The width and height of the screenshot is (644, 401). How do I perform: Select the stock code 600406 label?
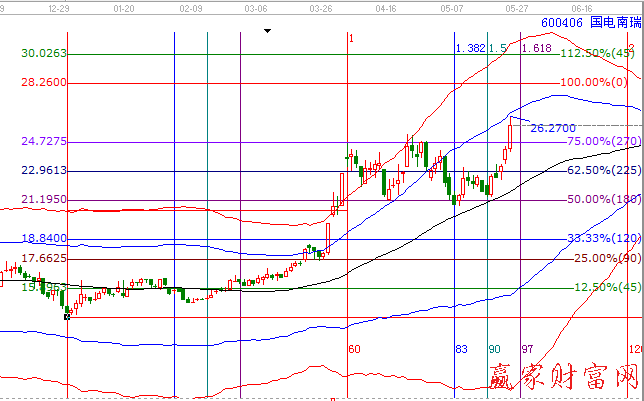click(559, 21)
